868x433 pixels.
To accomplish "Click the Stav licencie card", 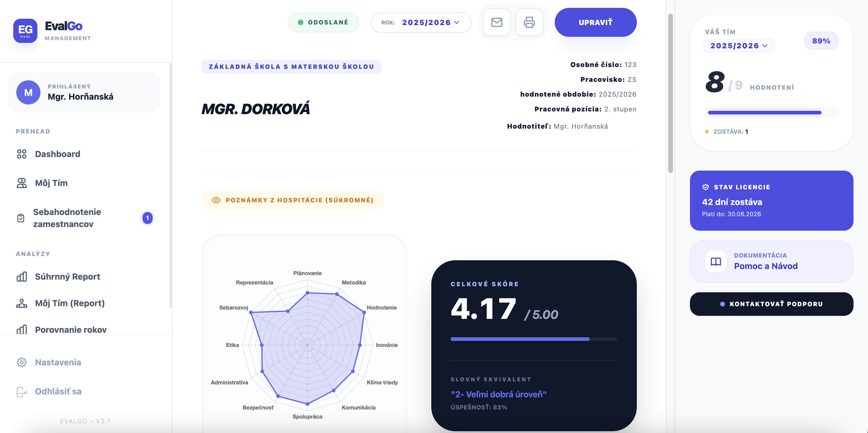I will pos(771,201).
